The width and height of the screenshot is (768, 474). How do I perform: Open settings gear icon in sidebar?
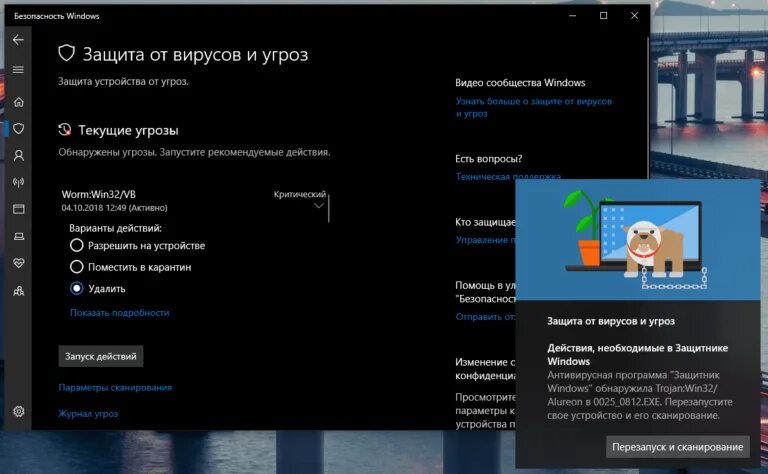point(19,411)
